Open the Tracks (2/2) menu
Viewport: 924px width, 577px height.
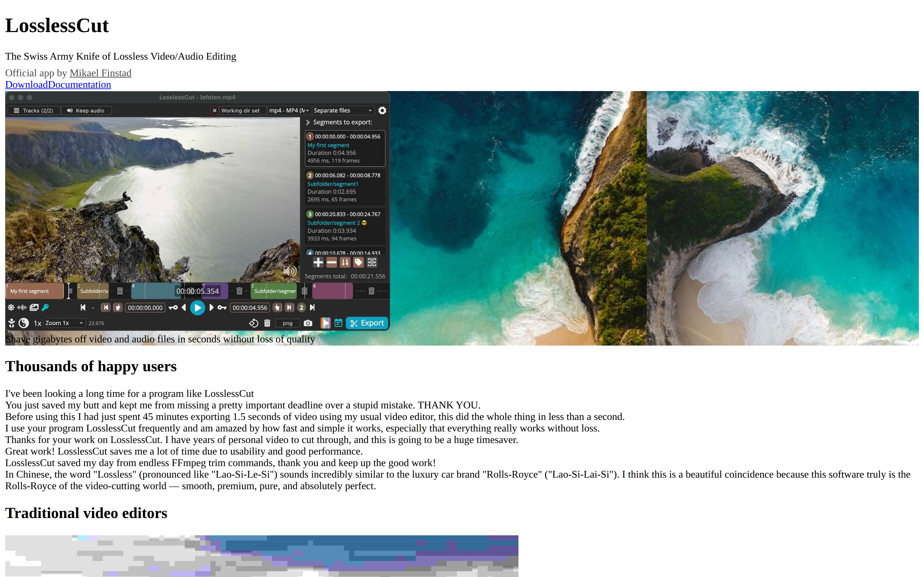34,110
